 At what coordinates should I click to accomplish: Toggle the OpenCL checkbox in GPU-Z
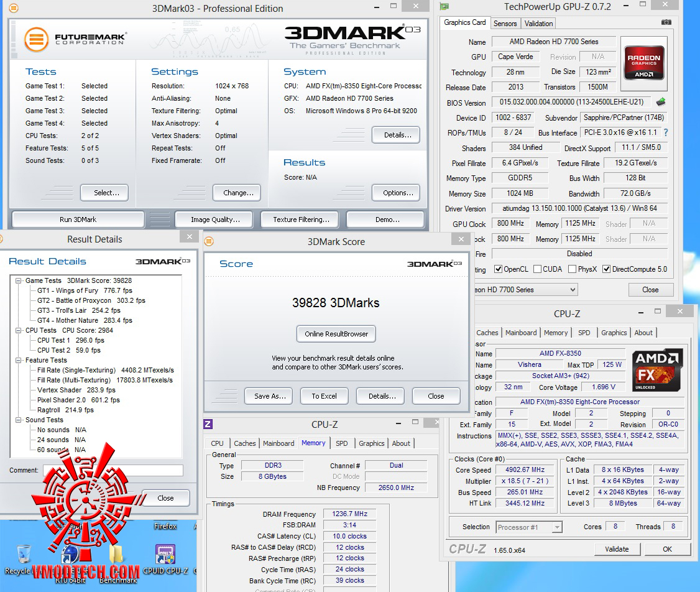(498, 269)
